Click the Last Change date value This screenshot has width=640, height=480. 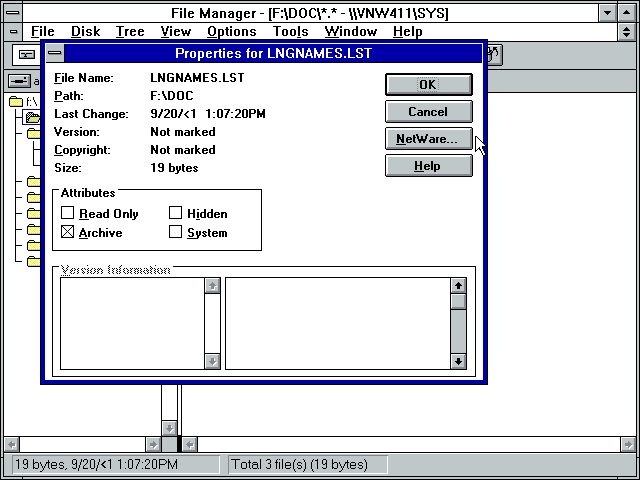pyautogui.click(x=208, y=113)
